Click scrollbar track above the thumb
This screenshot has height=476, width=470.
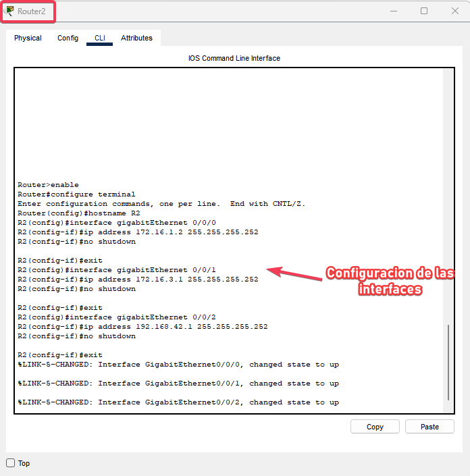448,203
